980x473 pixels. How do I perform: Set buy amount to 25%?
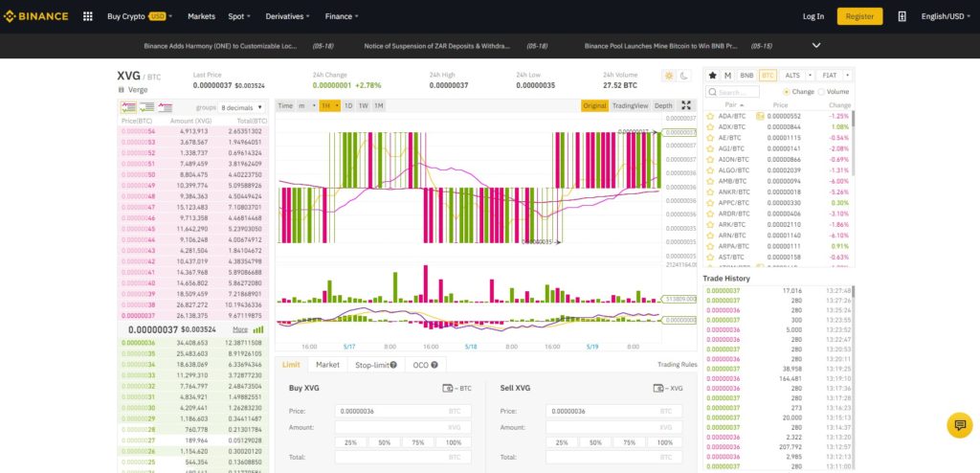point(350,442)
